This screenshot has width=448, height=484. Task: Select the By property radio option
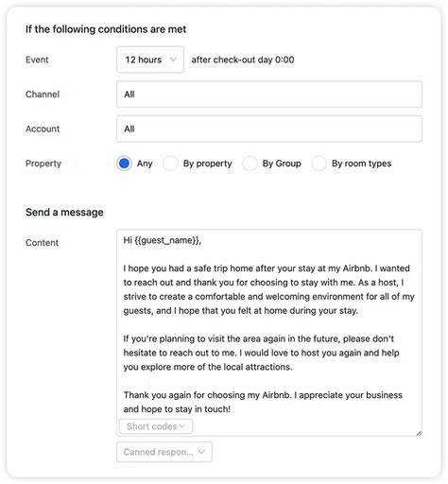click(170, 164)
